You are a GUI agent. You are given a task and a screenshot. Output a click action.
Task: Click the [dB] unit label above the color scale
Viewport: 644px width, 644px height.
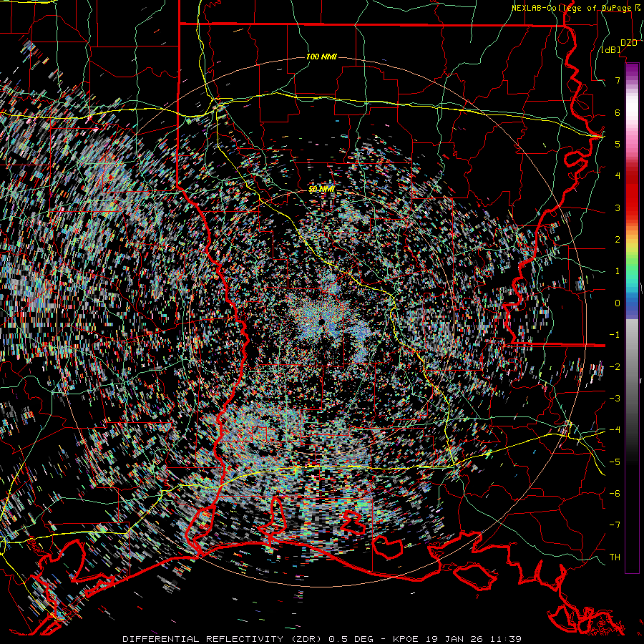[x=611, y=49]
